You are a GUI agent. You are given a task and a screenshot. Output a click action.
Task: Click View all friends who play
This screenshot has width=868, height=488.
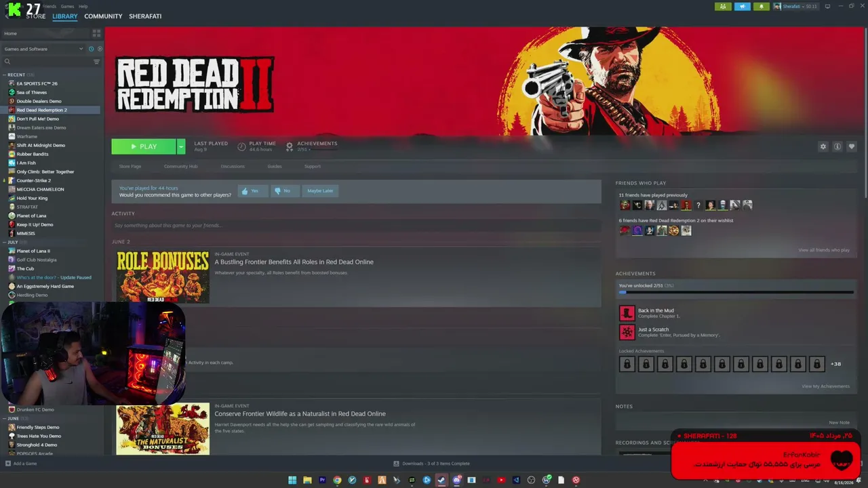pyautogui.click(x=824, y=250)
